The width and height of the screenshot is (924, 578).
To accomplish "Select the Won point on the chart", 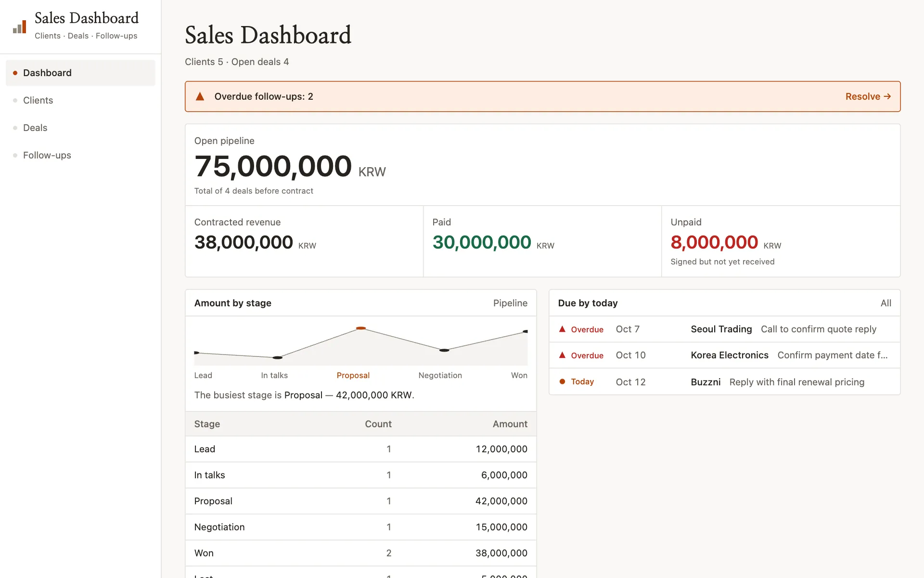I will (525, 331).
